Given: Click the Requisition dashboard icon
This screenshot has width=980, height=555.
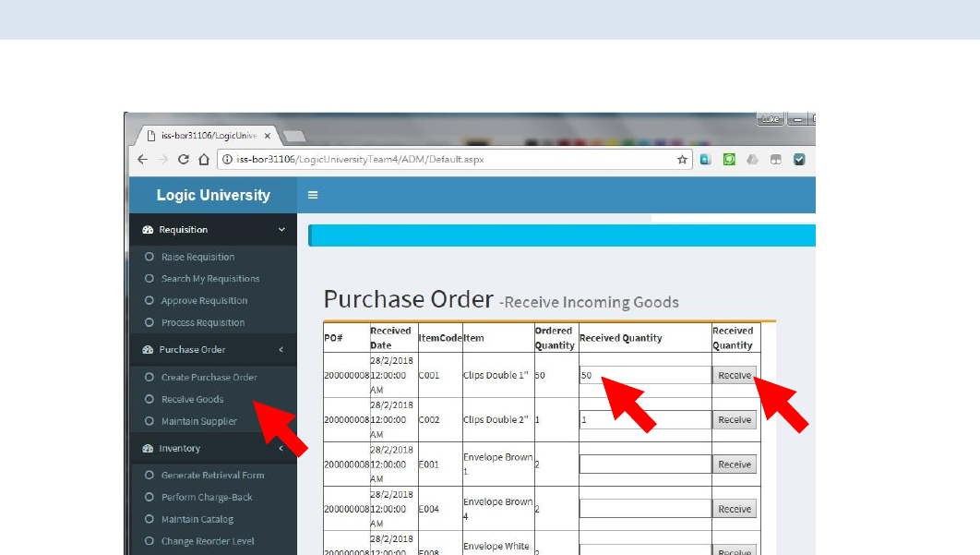Looking at the screenshot, I should coord(148,230).
